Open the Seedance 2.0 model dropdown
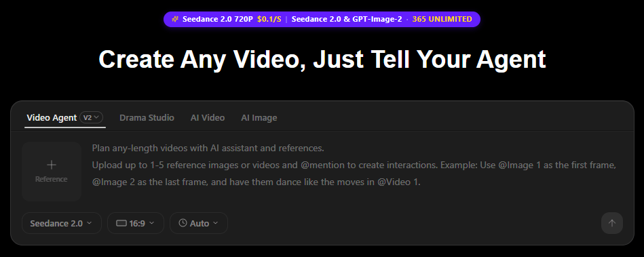Screen dimensions: 644x257 (62, 223)
